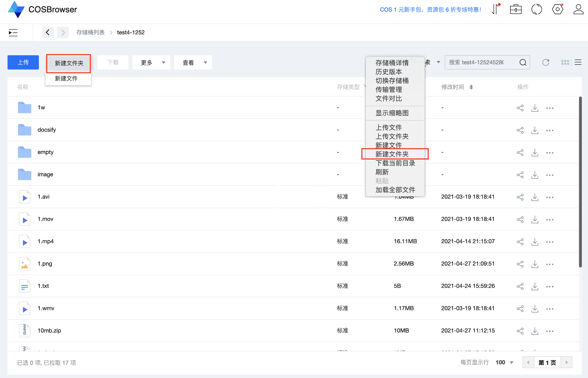Click share icon for 1.png
The width and height of the screenshot is (588, 378).
pyautogui.click(x=520, y=264)
